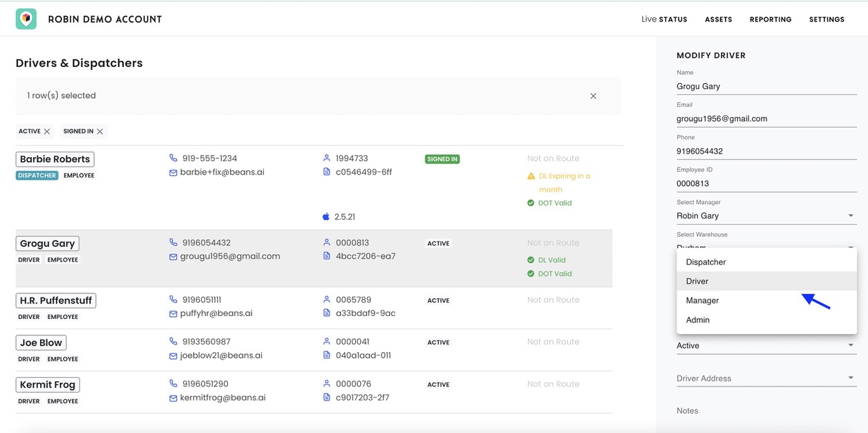The width and height of the screenshot is (868, 433).
Task: Open Joe Blow name button
Action: (41, 342)
